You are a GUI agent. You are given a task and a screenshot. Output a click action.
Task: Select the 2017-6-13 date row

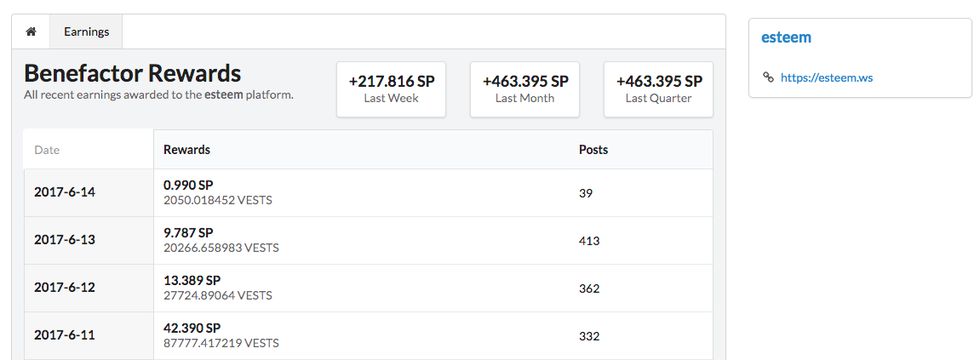point(368,241)
